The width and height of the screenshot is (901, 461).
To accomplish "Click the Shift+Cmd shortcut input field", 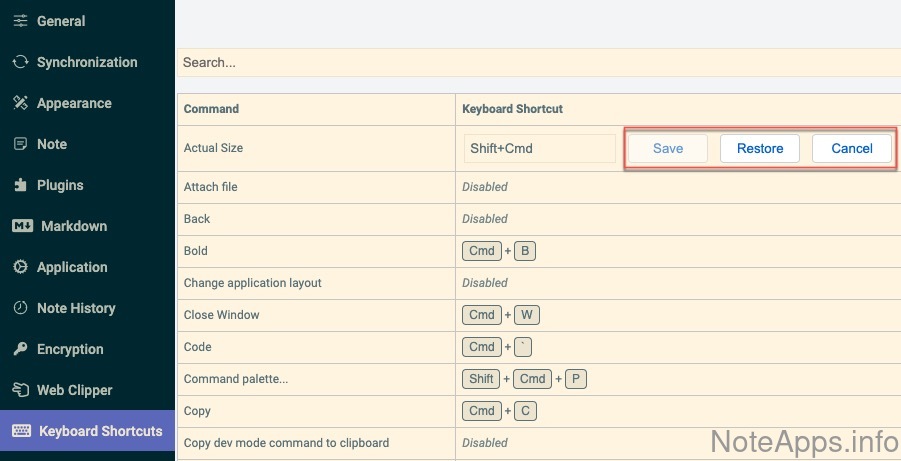I will pos(539,148).
